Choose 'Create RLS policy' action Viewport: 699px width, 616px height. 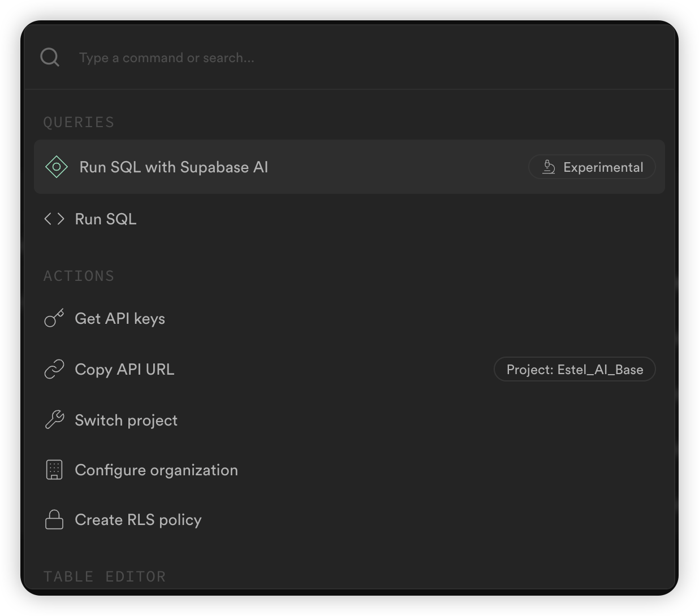(x=138, y=520)
